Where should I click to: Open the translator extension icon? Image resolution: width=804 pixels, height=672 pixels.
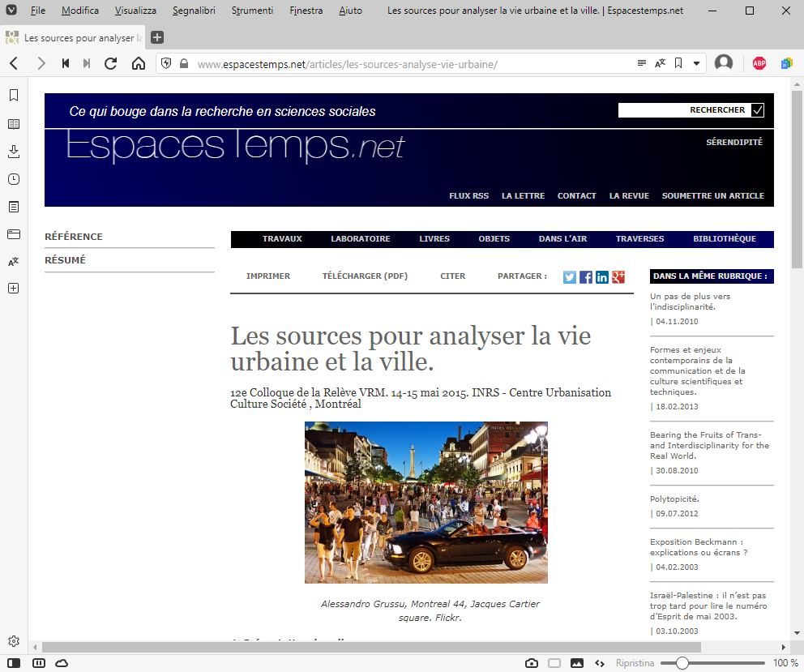tap(786, 63)
